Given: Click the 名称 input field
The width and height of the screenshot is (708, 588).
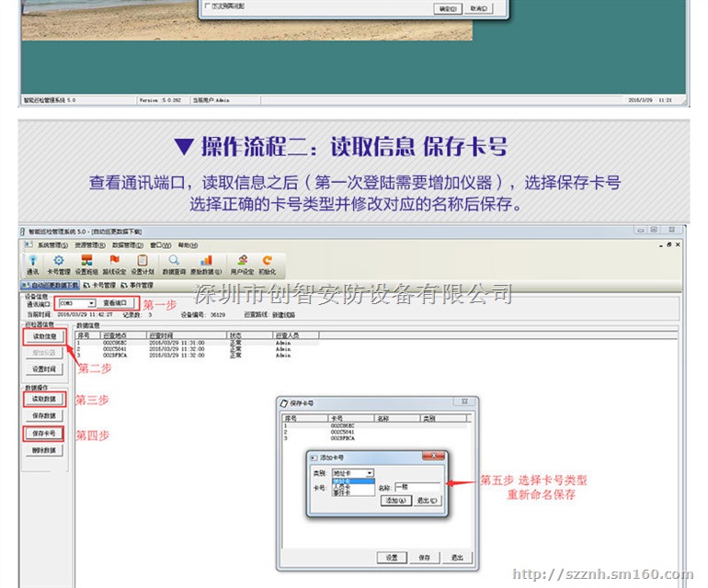Looking at the screenshot, I should pyautogui.click(x=417, y=487).
